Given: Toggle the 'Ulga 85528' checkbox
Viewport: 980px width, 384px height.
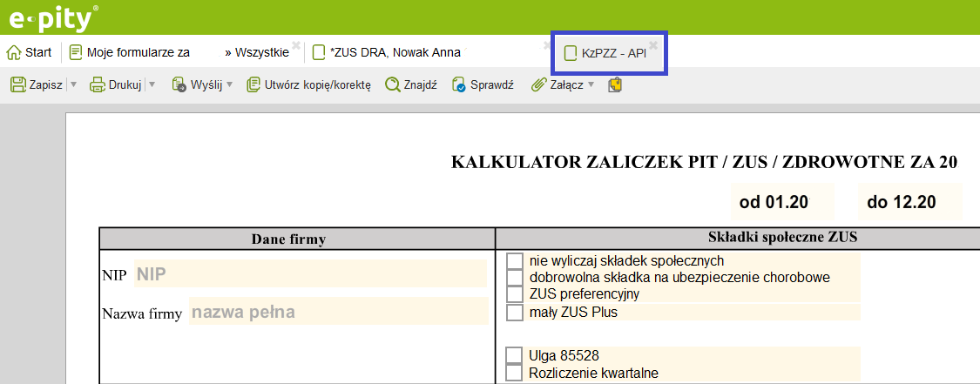Looking at the screenshot, I should click(515, 355).
